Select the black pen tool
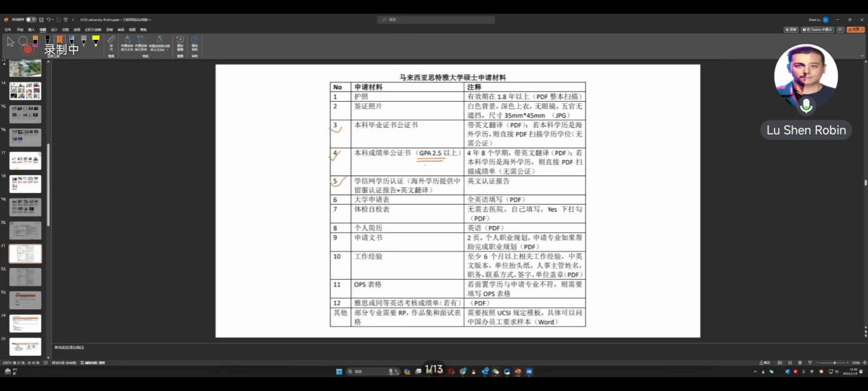868x391 pixels. [x=47, y=42]
